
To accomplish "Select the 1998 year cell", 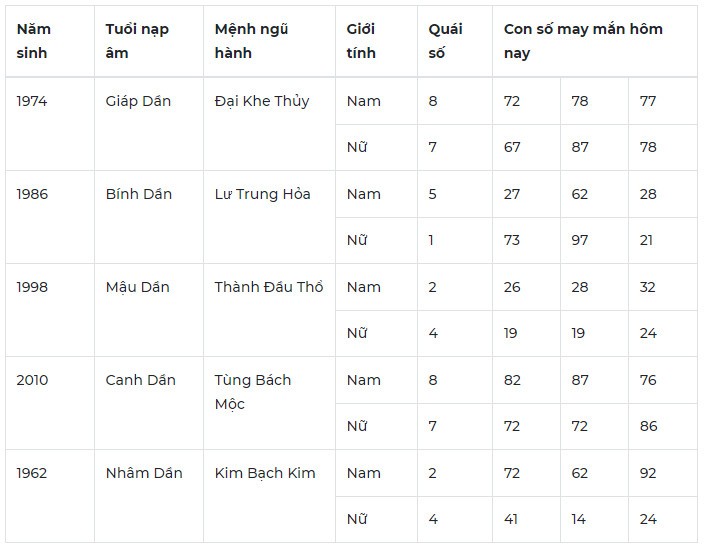I will [50, 310].
